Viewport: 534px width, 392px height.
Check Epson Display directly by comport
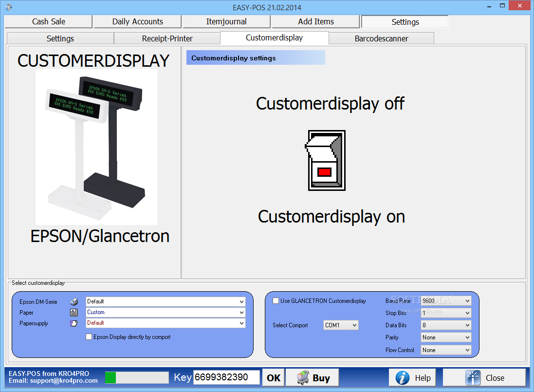pos(89,337)
